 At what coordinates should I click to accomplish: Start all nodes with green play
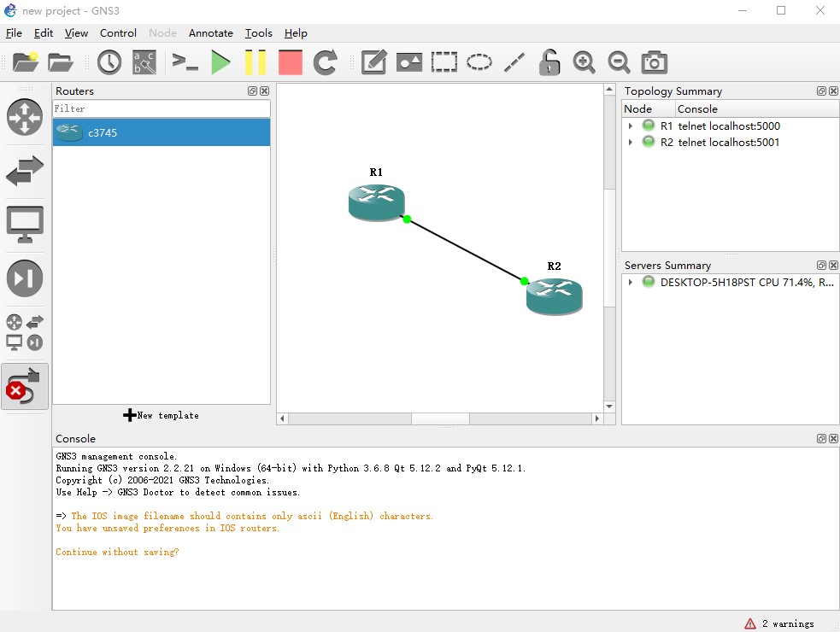coord(220,62)
